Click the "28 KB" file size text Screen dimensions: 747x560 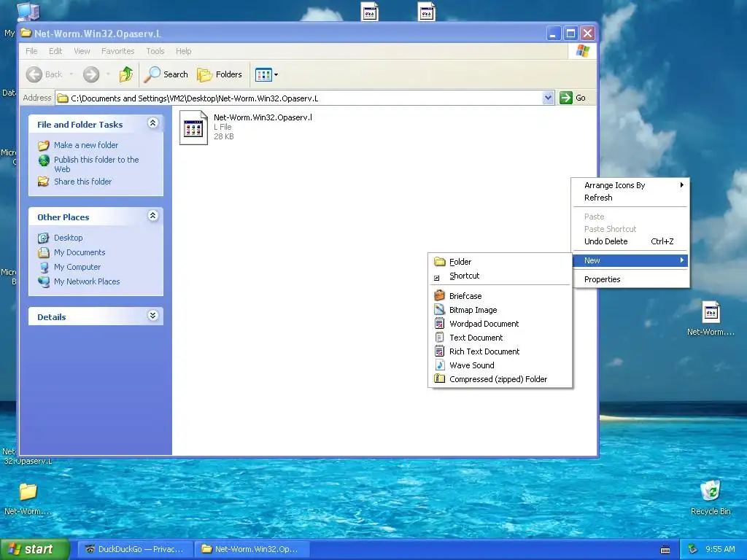coord(223,136)
